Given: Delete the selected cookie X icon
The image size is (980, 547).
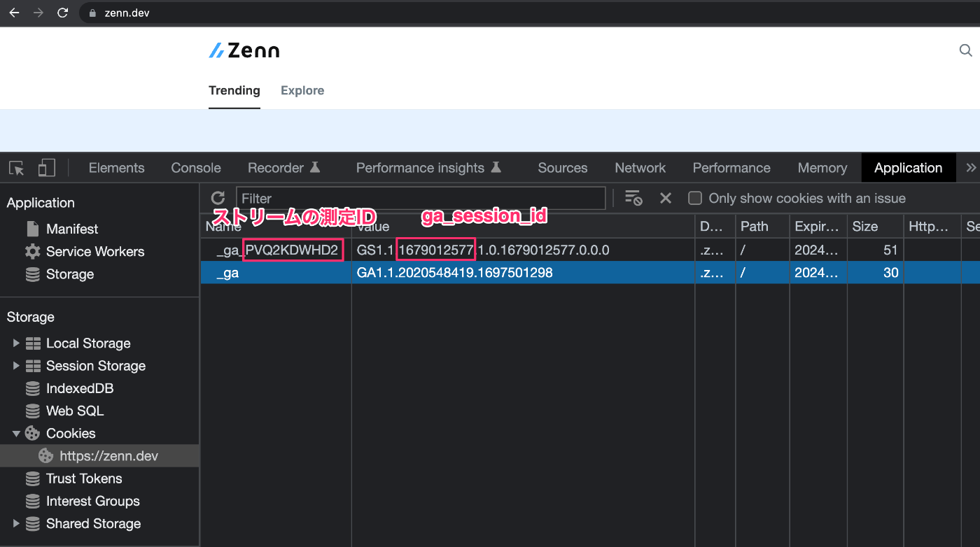Looking at the screenshot, I should pos(666,198).
